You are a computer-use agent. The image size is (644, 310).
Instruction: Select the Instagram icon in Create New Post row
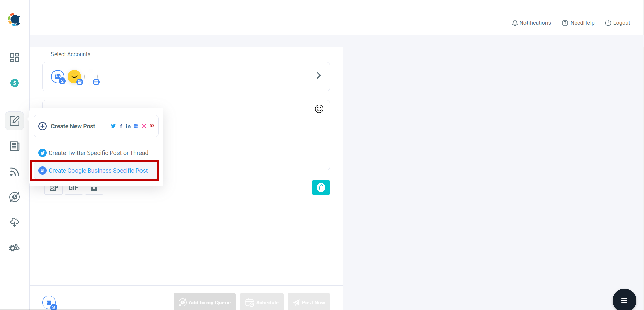click(144, 126)
